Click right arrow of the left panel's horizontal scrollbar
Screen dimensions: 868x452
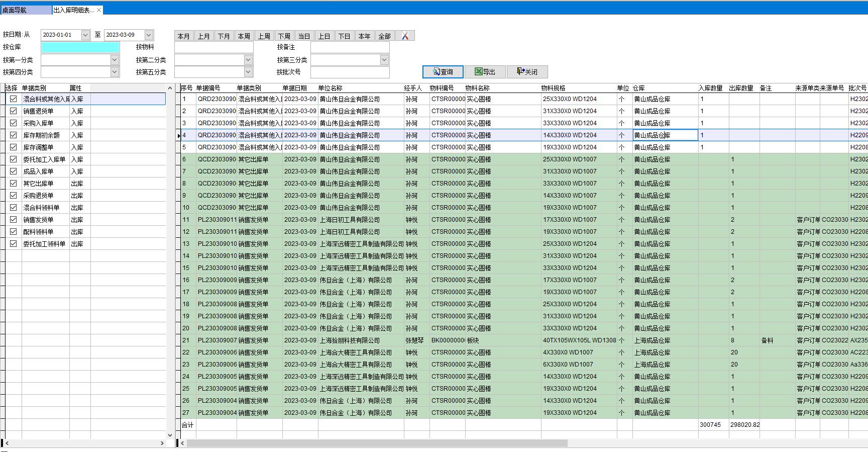162,443
